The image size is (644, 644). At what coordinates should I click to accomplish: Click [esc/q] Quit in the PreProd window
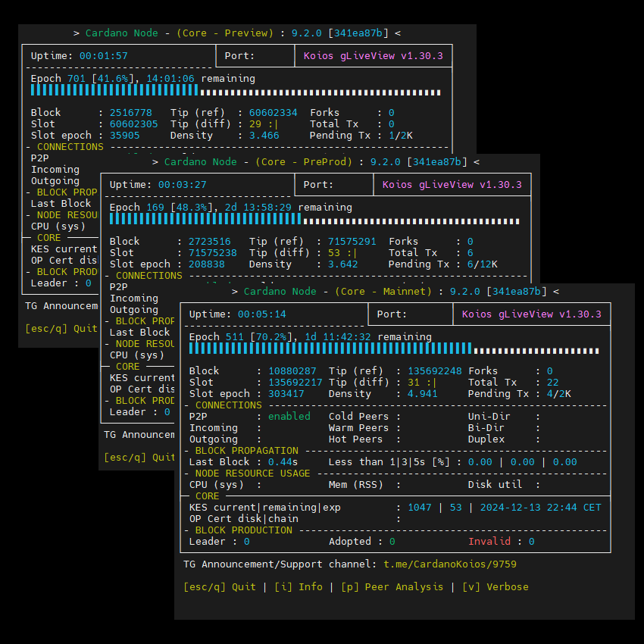(x=139, y=458)
